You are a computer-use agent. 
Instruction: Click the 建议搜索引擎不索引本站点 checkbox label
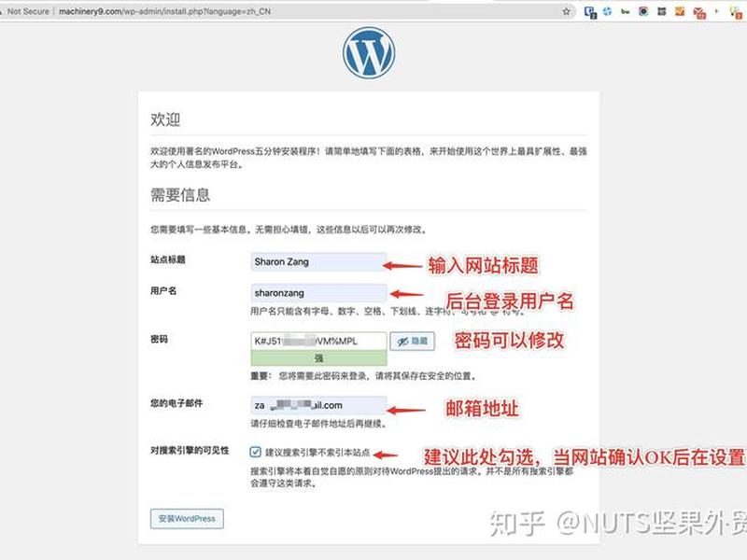tap(317, 453)
